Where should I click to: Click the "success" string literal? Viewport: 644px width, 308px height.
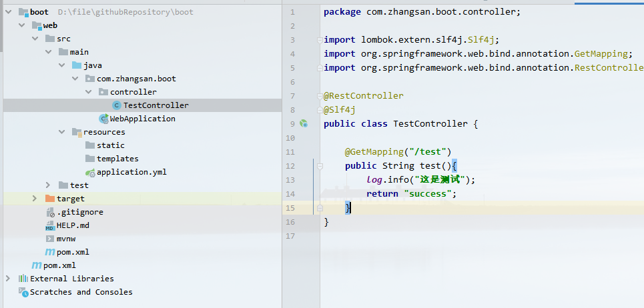tap(428, 194)
